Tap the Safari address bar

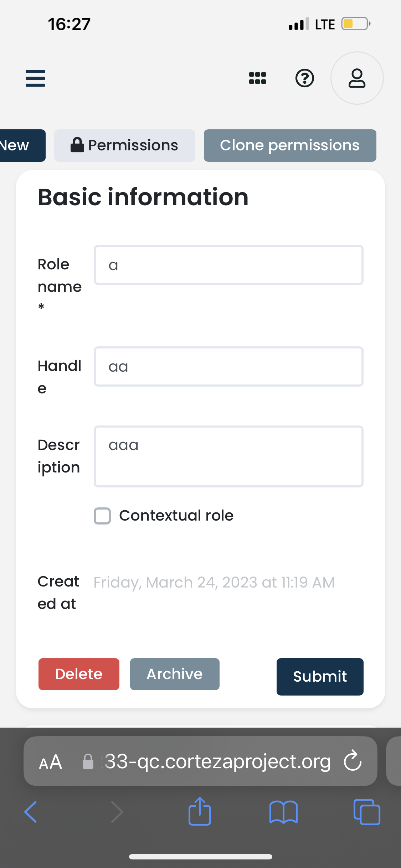pos(217,761)
